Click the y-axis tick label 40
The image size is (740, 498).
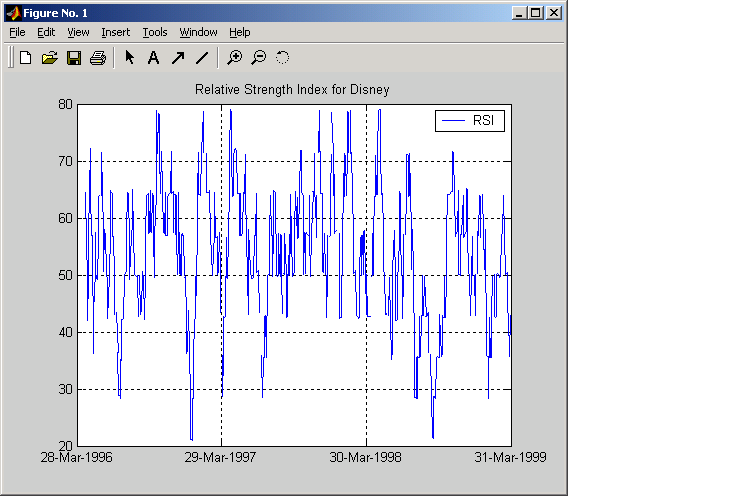pyautogui.click(x=66, y=333)
